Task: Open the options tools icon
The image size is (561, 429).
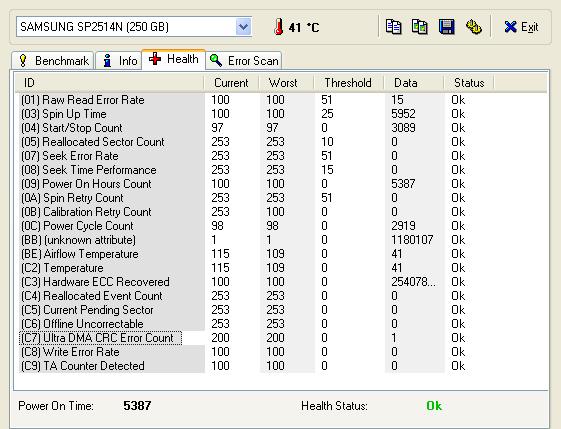Action: coord(473,27)
